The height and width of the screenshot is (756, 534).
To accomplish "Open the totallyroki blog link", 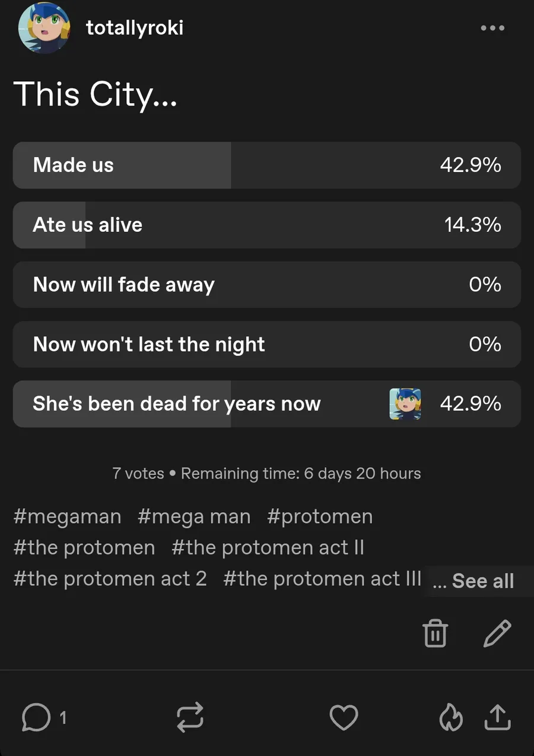I will point(135,27).
